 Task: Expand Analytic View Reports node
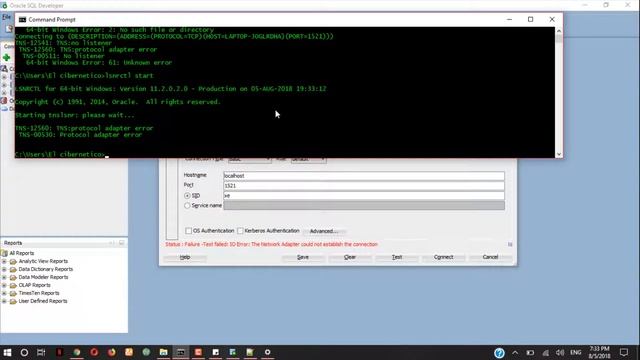click(x=4, y=261)
